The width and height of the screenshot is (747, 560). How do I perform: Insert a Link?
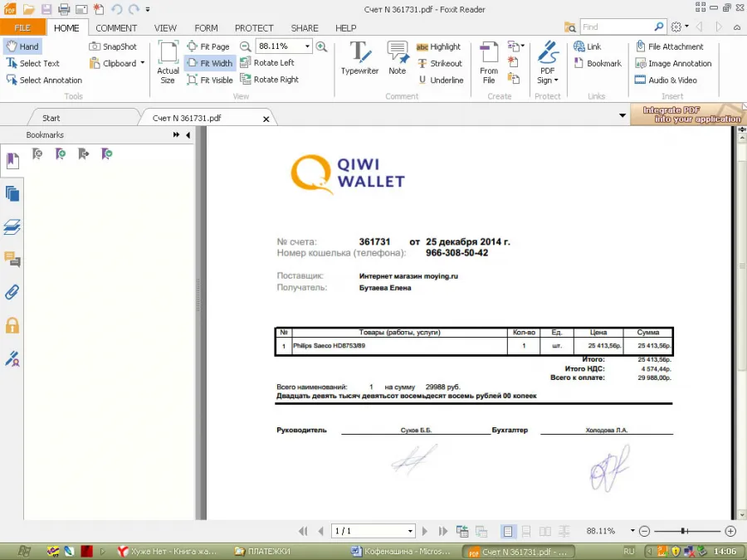click(x=588, y=46)
